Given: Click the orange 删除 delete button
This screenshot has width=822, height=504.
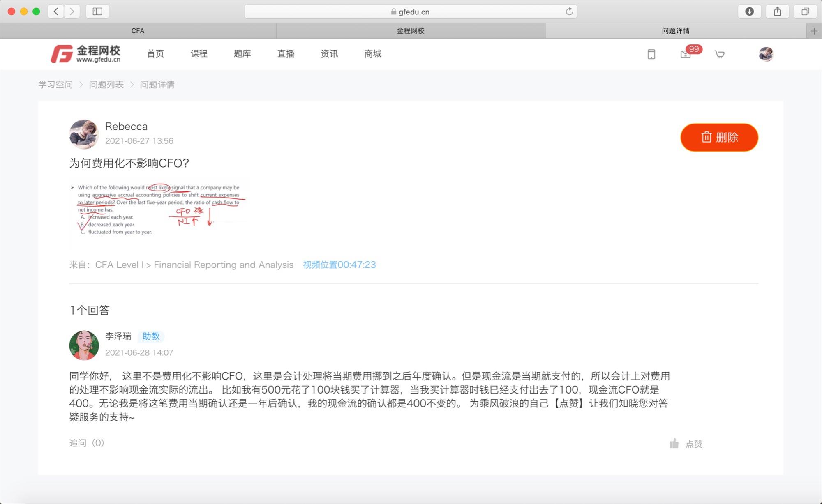Looking at the screenshot, I should (x=719, y=137).
